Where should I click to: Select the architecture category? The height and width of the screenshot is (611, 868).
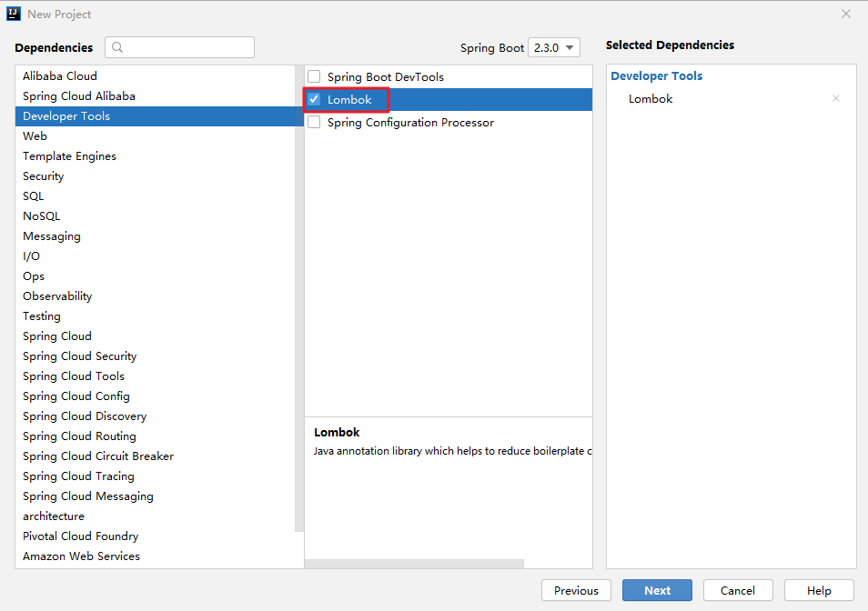pos(156,516)
